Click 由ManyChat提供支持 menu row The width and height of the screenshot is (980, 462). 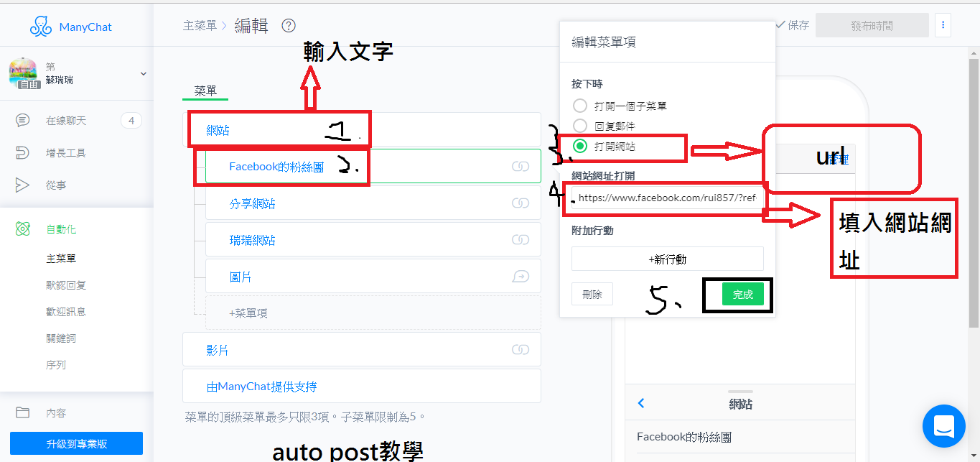362,387
